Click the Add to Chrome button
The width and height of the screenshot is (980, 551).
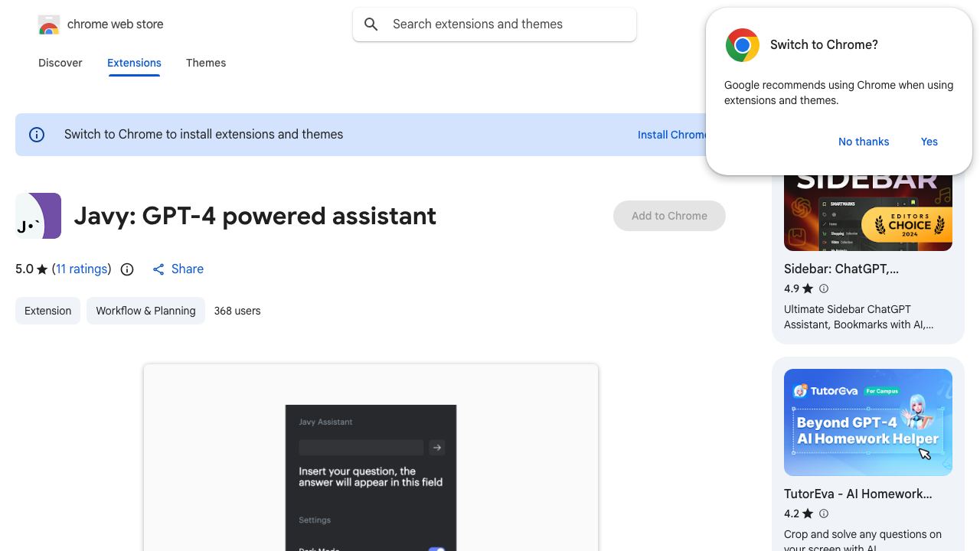(x=669, y=216)
